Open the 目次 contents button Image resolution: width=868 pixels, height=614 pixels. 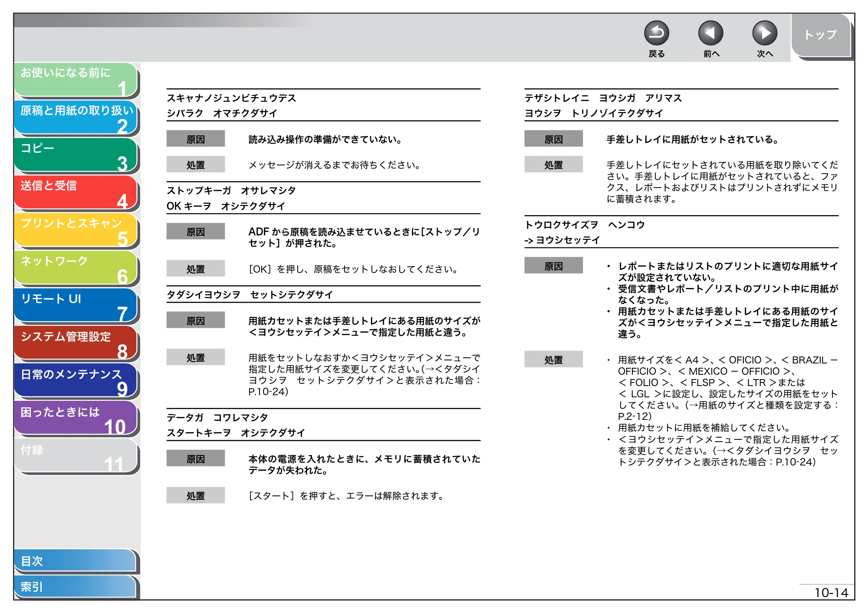75,561
